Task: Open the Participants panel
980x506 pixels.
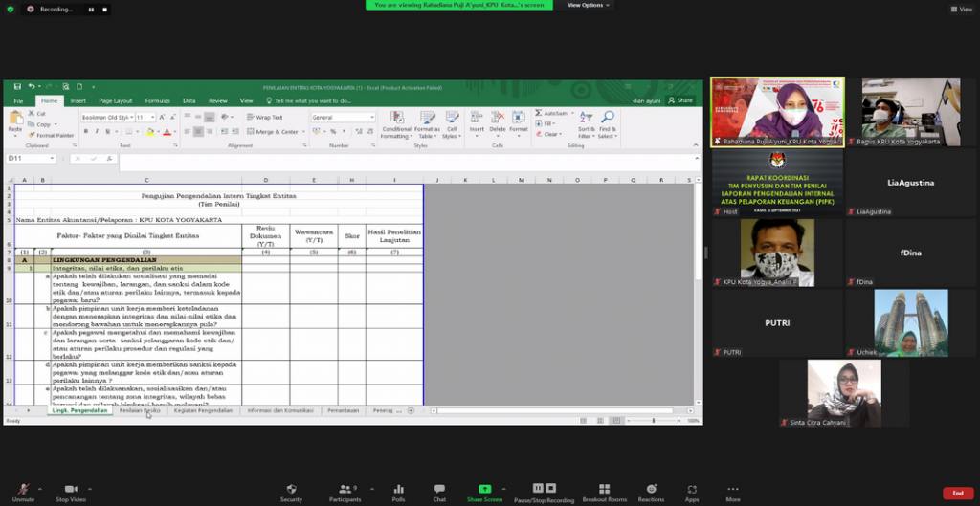Action: coord(345,489)
